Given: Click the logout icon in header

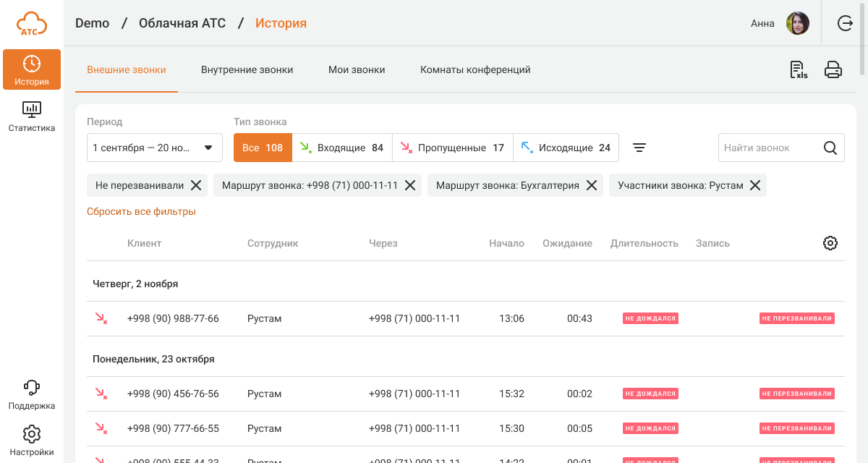Looking at the screenshot, I should 845,23.
